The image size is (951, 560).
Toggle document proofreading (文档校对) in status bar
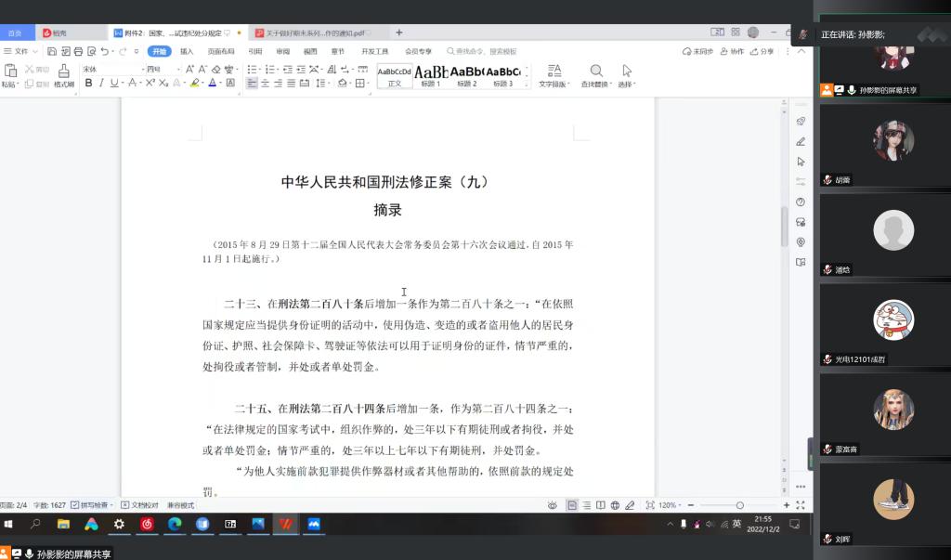click(140, 505)
